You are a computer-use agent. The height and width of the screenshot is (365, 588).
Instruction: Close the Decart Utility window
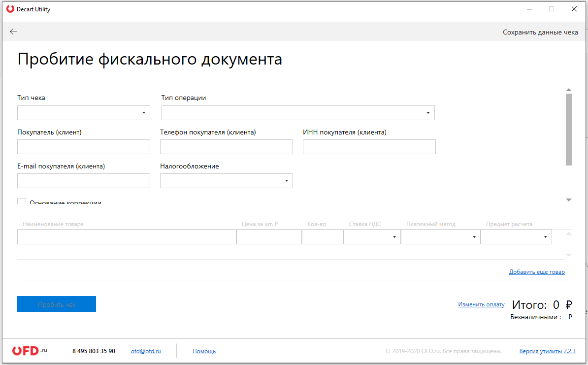tap(574, 9)
